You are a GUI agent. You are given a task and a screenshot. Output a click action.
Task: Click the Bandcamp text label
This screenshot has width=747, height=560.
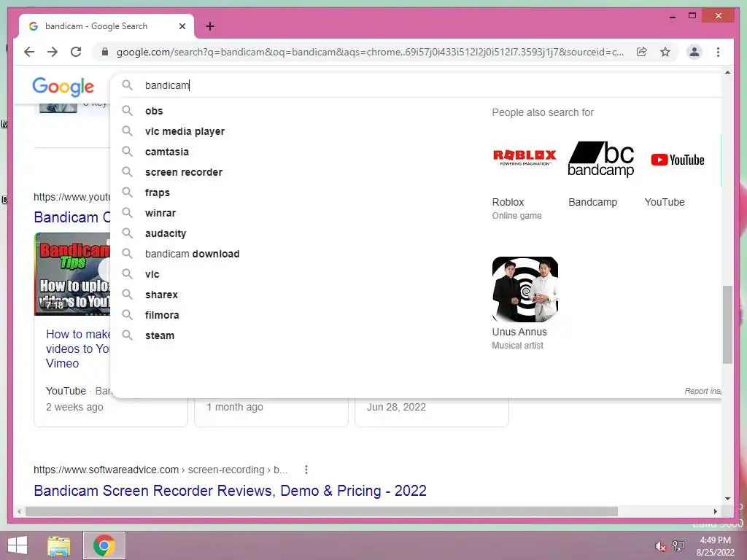pos(592,203)
